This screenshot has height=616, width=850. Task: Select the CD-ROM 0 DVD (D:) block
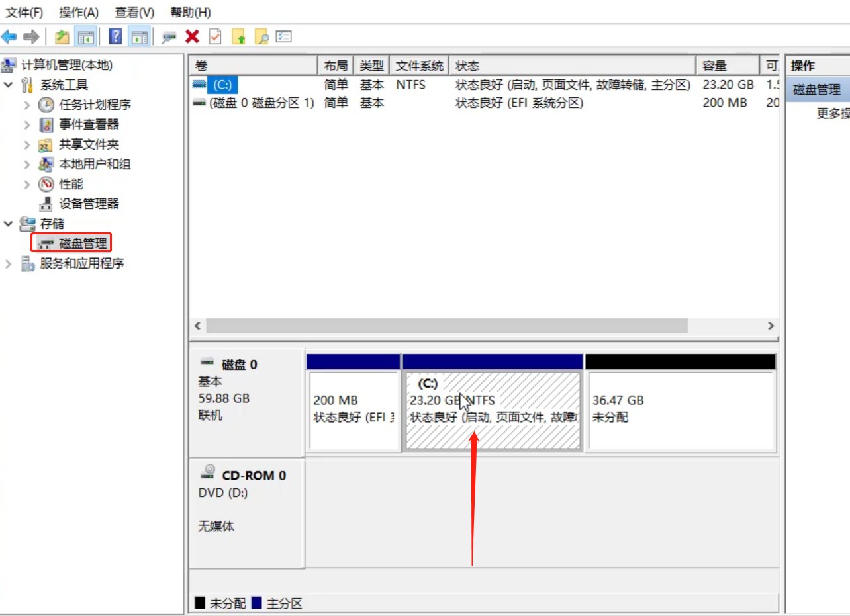pyautogui.click(x=248, y=513)
